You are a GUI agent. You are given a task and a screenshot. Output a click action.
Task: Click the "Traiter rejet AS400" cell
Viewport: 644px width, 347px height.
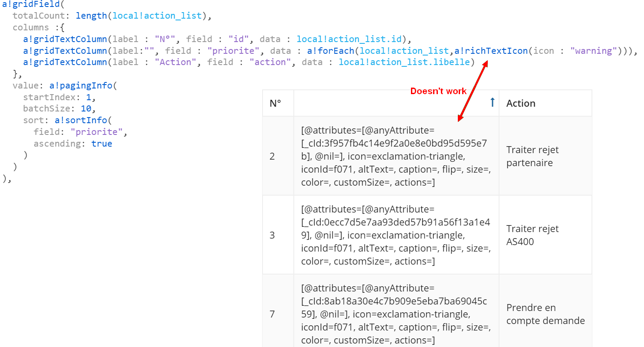532,235
